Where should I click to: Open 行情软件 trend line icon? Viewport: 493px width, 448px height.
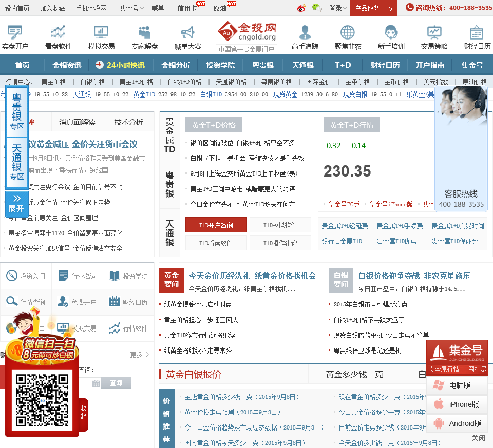coord(115,328)
